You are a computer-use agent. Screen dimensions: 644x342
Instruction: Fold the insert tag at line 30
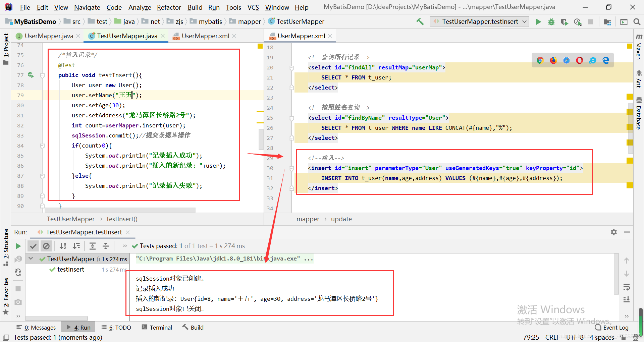tap(291, 168)
